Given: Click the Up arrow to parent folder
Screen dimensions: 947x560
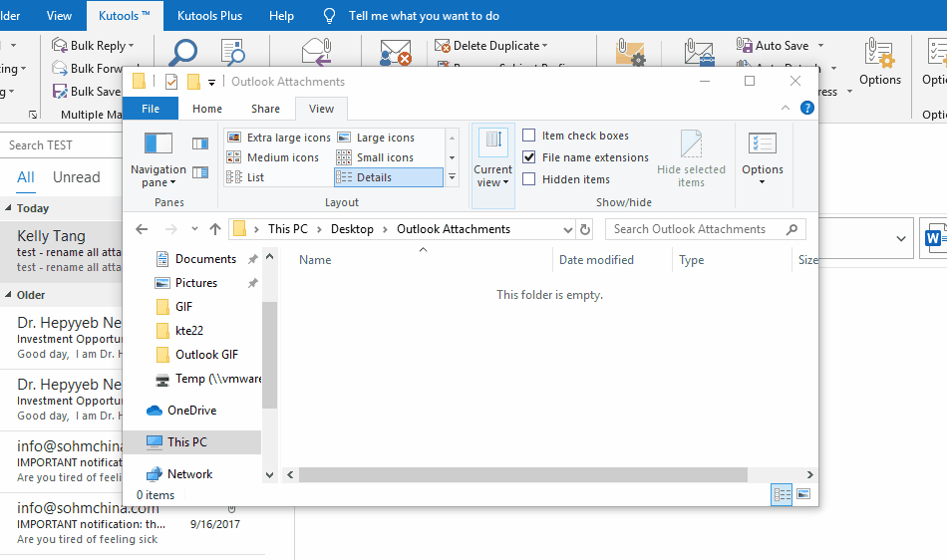Looking at the screenshot, I should coord(215,229).
